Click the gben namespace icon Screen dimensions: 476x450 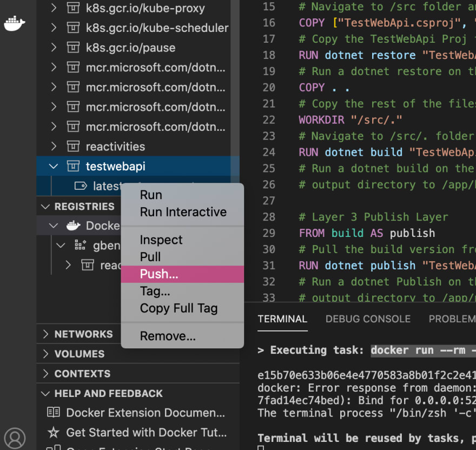pyautogui.click(x=80, y=245)
